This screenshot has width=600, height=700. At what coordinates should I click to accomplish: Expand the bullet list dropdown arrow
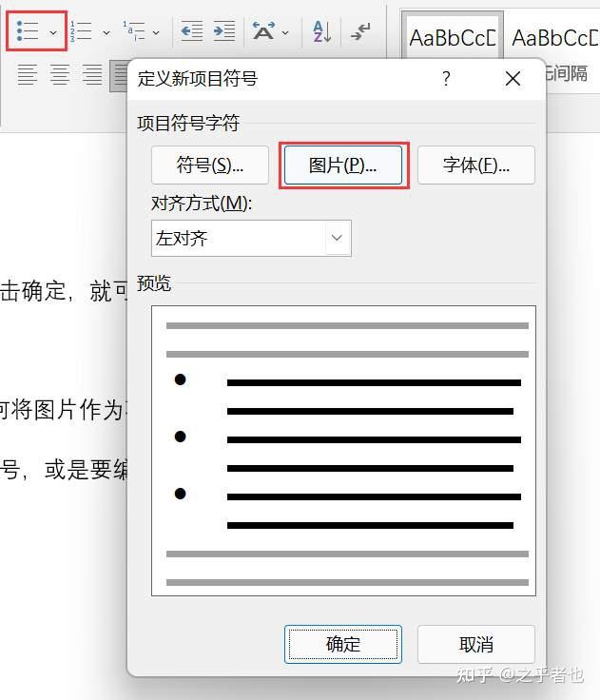[53, 32]
